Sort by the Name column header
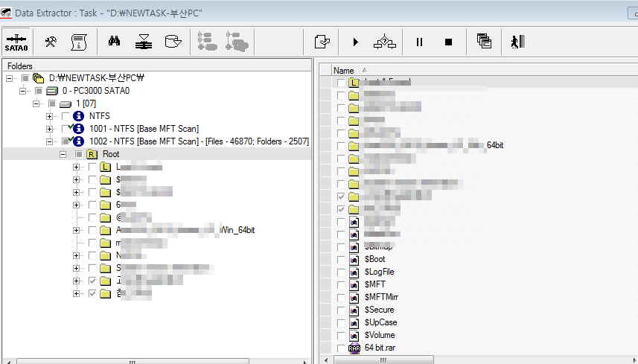The width and height of the screenshot is (638, 364). click(344, 71)
